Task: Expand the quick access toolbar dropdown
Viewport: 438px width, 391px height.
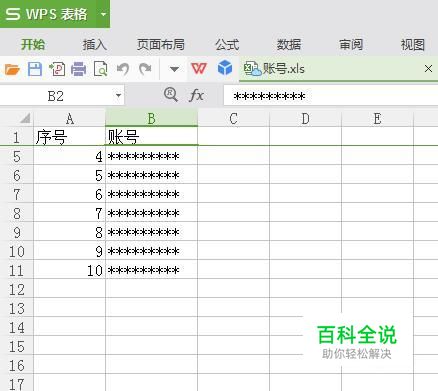Action: pyautogui.click(x=174, y=69)
